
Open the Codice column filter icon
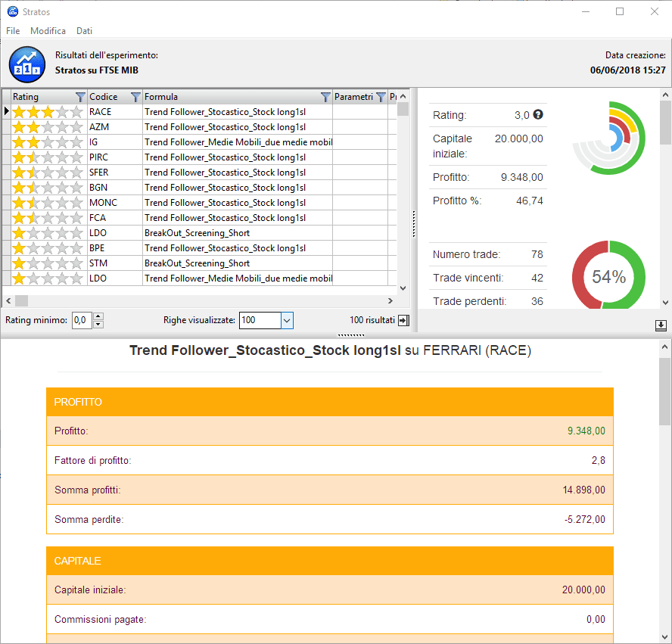[x=135, y=98]
